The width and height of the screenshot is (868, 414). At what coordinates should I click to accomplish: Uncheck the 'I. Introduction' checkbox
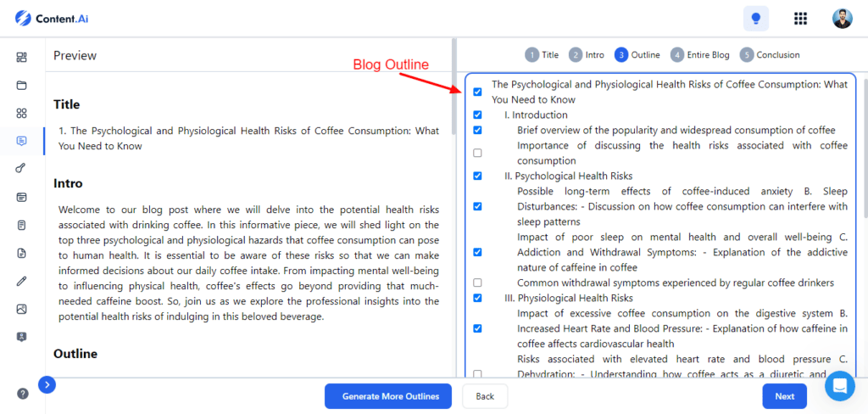pos(478,115)
